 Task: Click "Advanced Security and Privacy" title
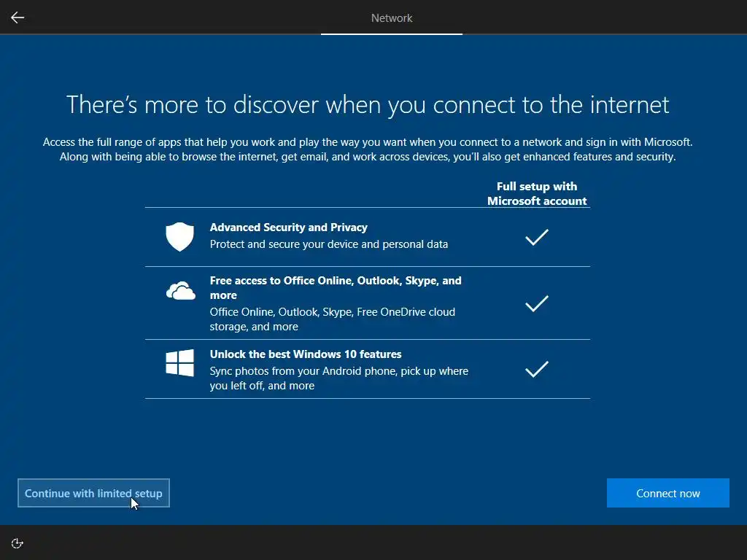289,227
